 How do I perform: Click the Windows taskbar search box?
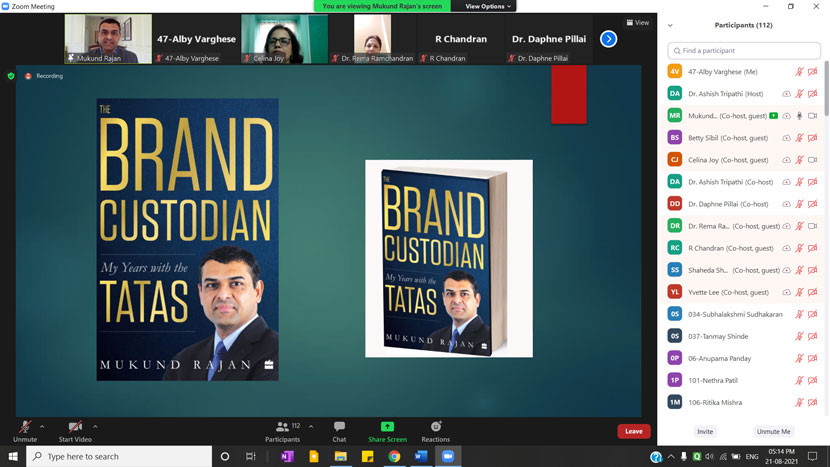pyautogui.click(x=119, y=456)
